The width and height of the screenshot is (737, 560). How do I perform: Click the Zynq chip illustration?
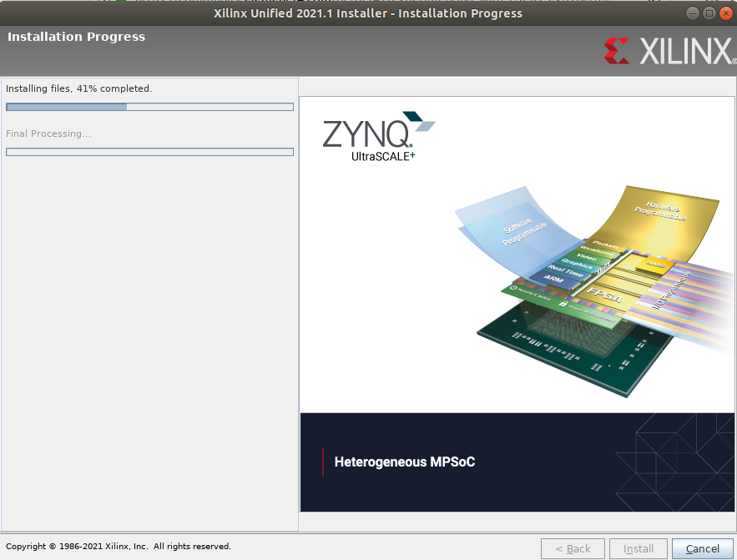coord(594,291)
